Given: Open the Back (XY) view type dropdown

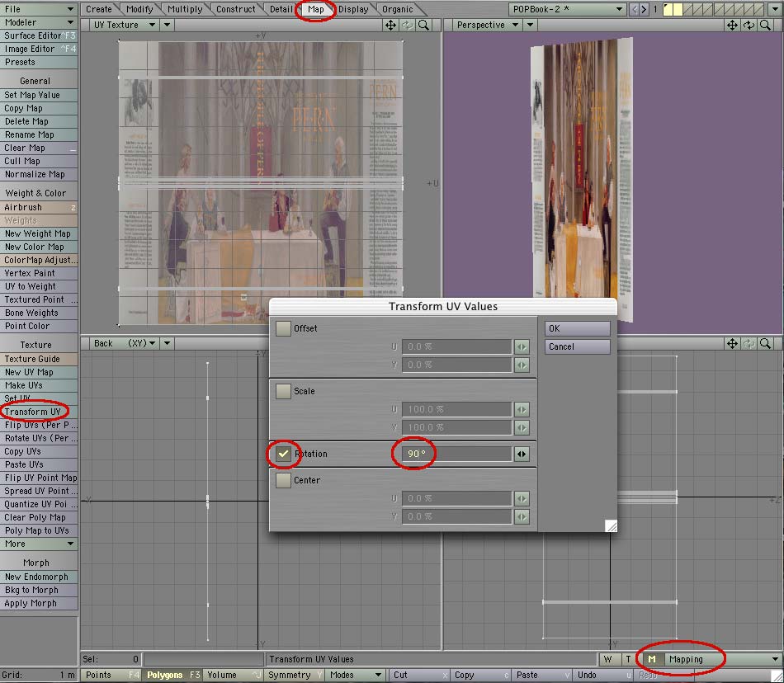Looking at the screenshot, I should pos(125,343).
